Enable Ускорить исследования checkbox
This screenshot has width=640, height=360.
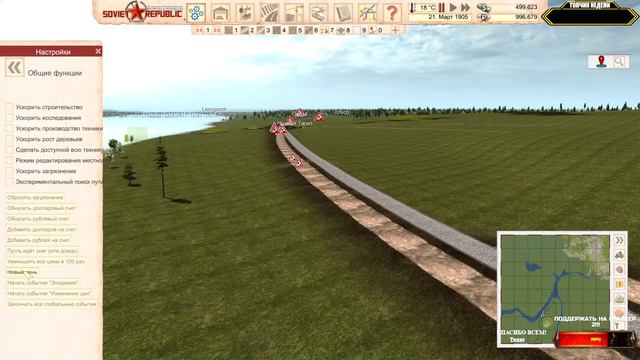[x=9, y=118]
